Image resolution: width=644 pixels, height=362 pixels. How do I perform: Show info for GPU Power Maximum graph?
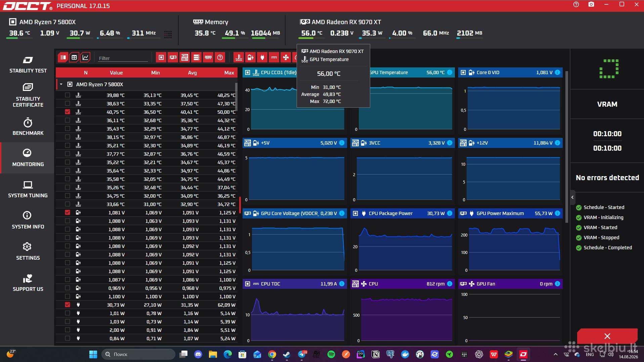coord(557,213)
